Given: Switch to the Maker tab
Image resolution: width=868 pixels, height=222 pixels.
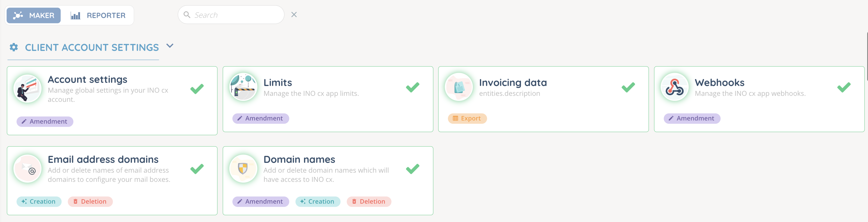Looking at the screenshot, I should click(34, 15).
